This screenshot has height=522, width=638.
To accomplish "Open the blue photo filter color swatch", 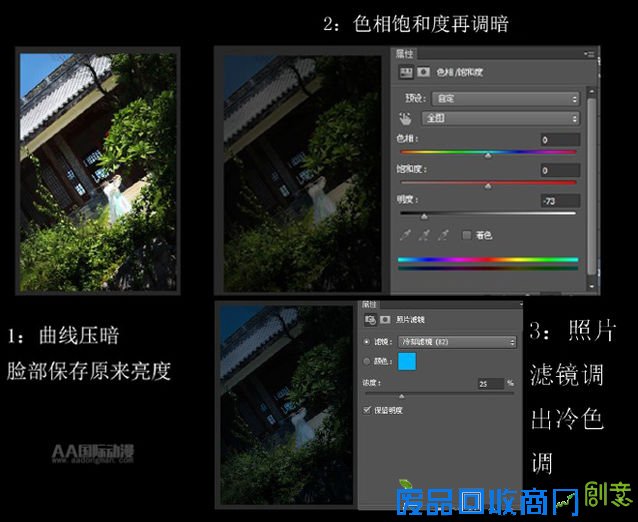I will point(407,361).
